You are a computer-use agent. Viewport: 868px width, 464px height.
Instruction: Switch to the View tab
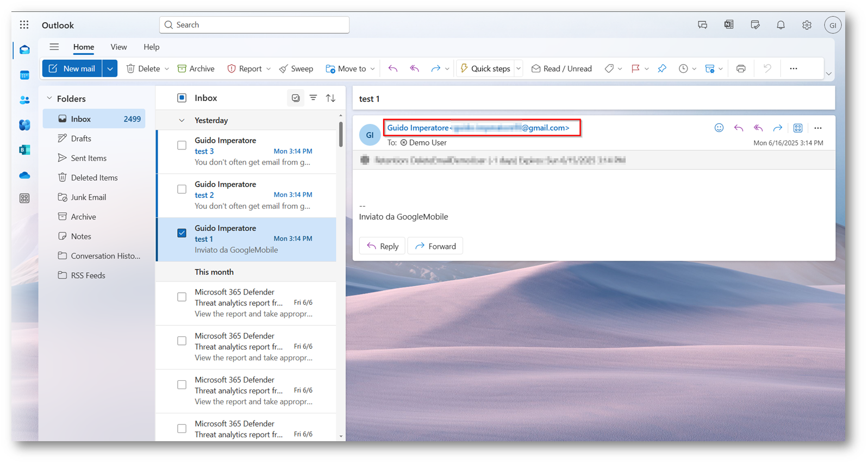118,47
